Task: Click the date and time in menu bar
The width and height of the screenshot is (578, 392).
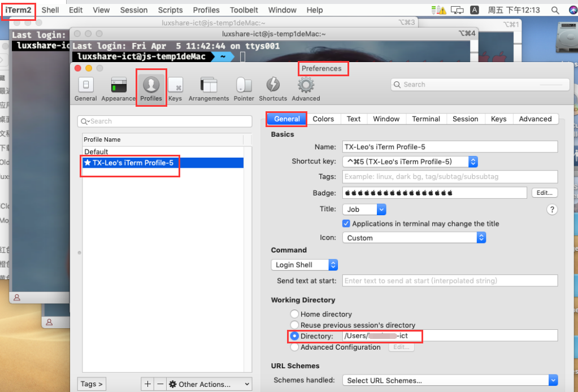Action: click(514, 10)
